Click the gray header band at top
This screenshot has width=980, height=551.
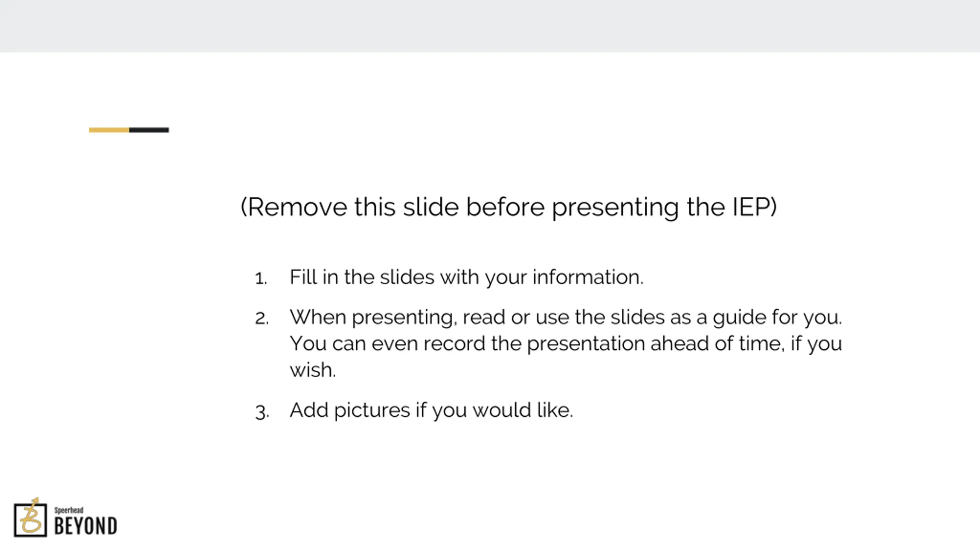[490, 26]
